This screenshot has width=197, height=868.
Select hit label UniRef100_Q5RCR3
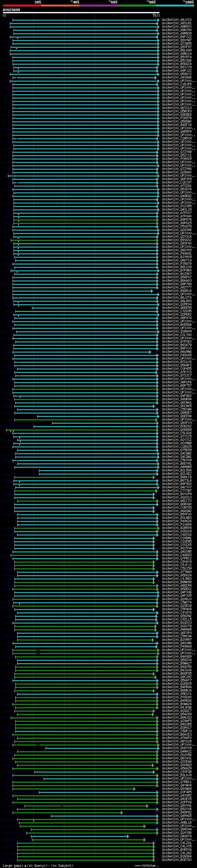click(177, 111)
